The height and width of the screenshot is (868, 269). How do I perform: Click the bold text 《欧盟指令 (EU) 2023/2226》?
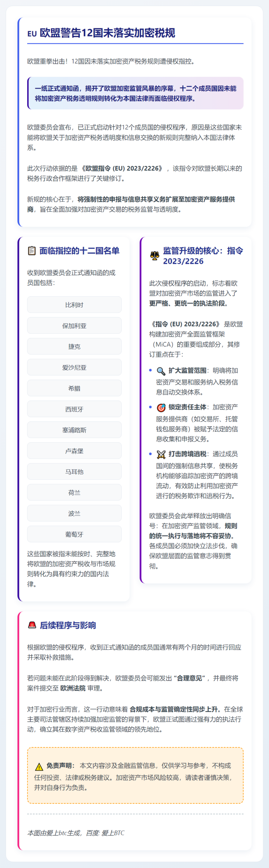pyautogui.click(x=122, y=169)
